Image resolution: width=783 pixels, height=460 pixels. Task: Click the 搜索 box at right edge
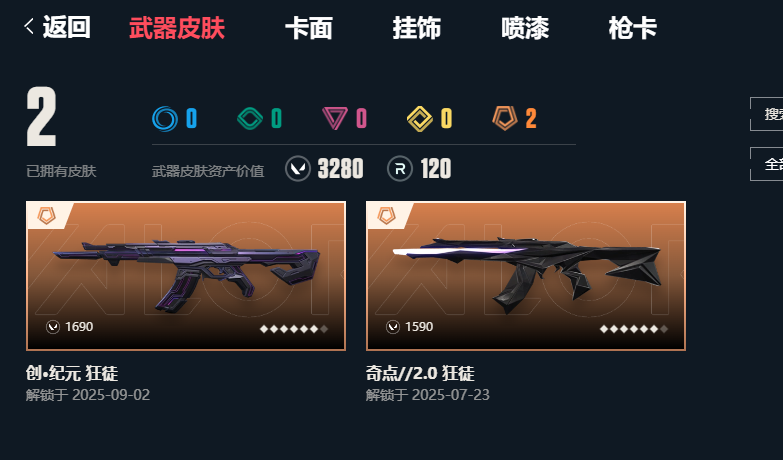click(x=767, y=114)
